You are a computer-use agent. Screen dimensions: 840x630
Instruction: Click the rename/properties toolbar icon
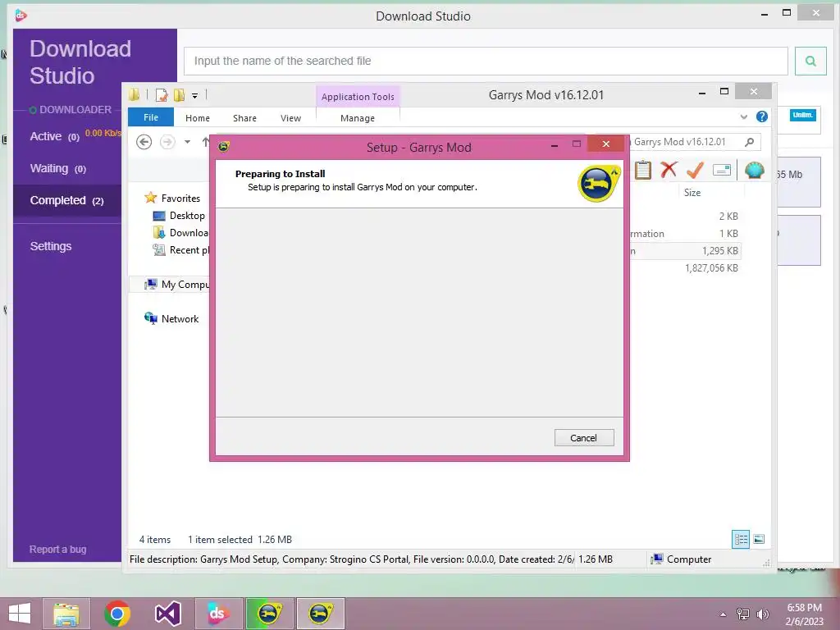coord(722,170)
